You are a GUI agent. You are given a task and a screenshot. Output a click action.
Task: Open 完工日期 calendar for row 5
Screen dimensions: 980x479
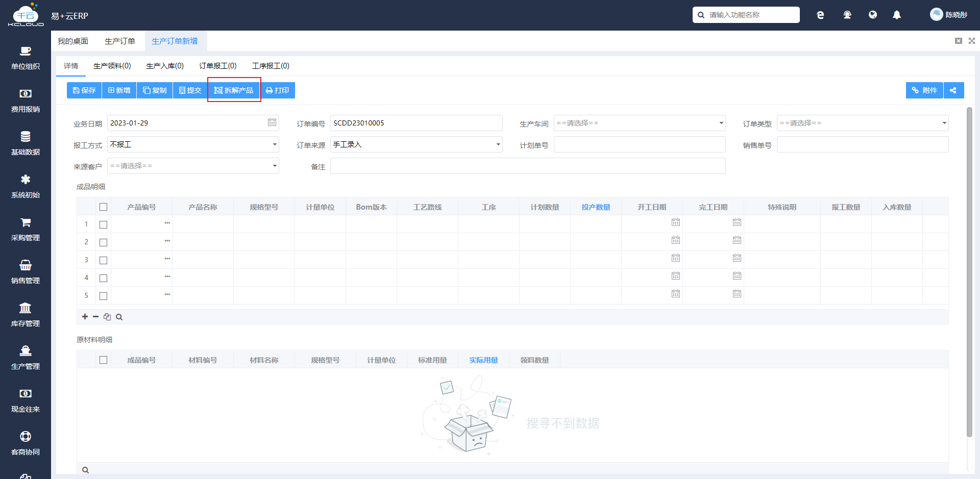(x=737, y=294)
